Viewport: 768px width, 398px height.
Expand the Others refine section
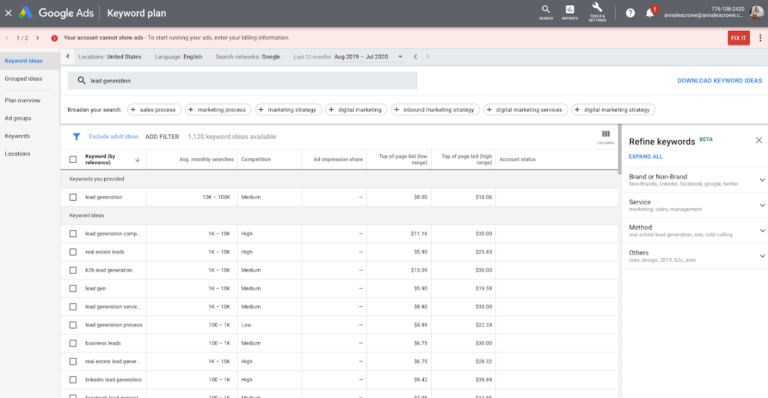(x=762, y=257)
